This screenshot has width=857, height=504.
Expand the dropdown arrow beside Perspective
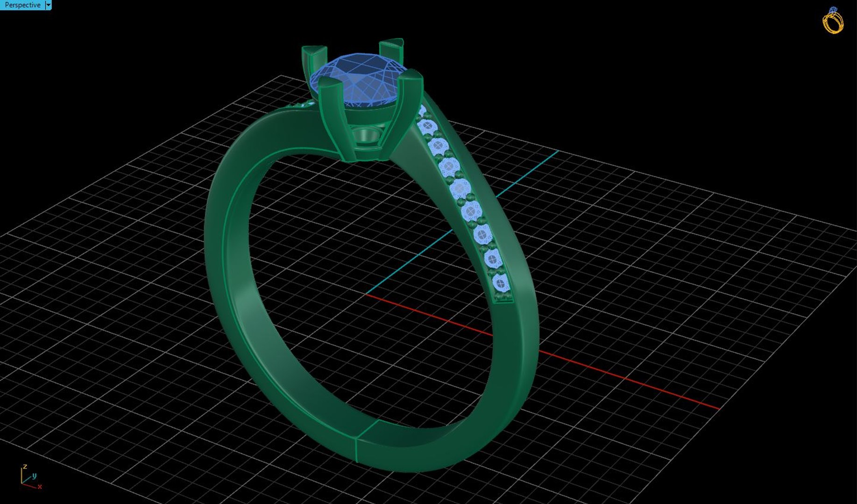click(48, 5)
